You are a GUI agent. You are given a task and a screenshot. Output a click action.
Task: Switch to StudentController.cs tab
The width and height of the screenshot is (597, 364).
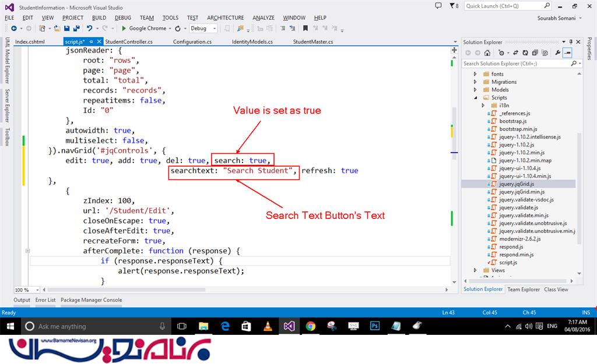click(x=129, y=42)
